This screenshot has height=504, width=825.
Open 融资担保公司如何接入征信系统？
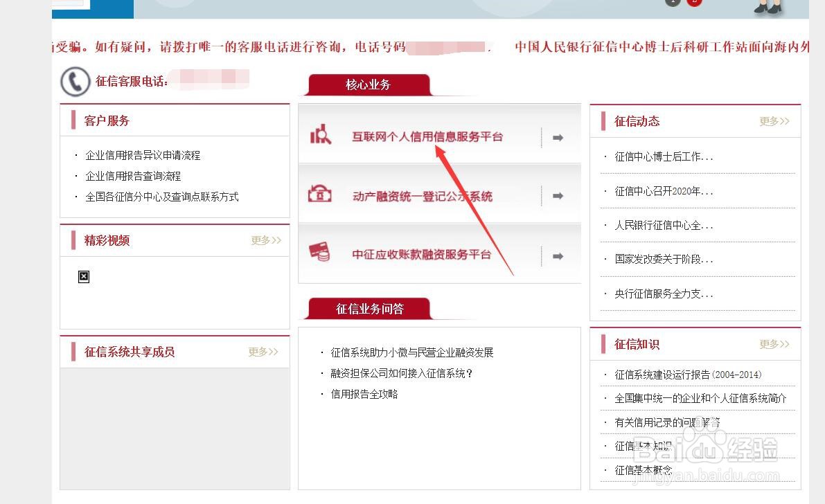[402, 374]
